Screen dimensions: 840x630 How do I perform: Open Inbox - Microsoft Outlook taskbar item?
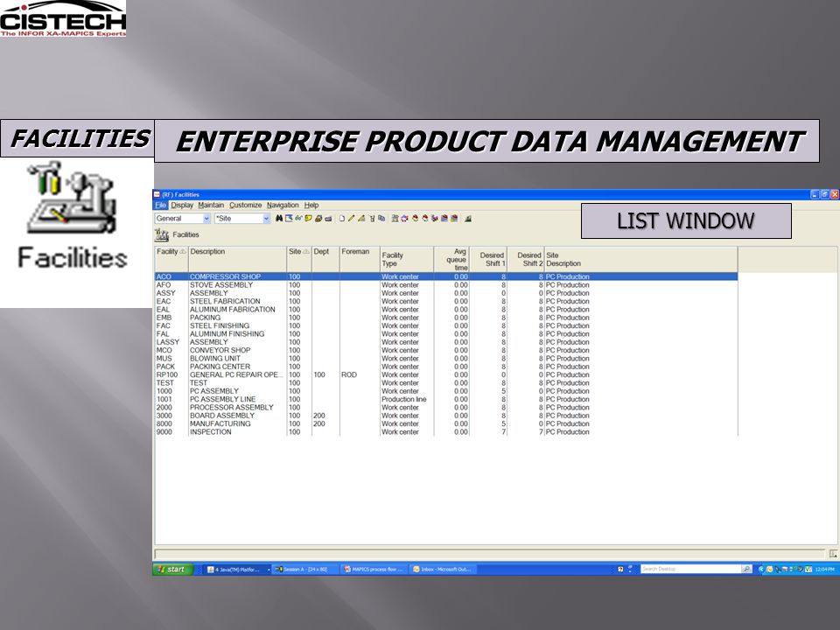point(443,569)
